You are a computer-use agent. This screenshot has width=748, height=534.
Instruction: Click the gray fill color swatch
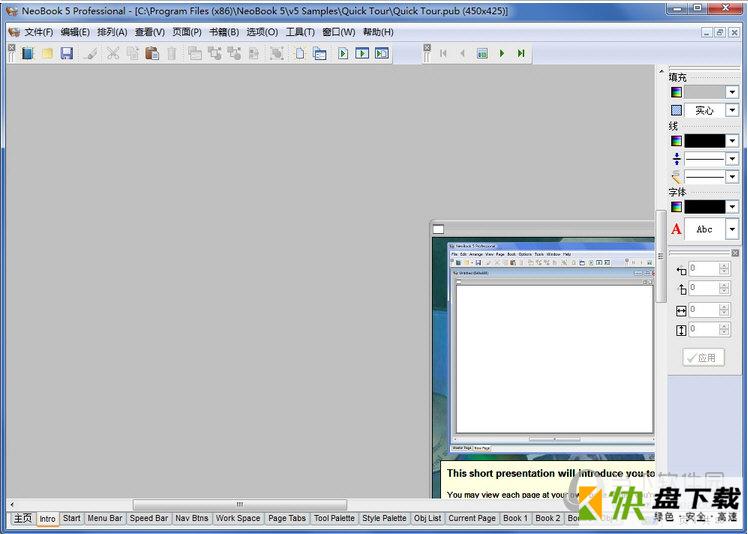click(705, 92)
